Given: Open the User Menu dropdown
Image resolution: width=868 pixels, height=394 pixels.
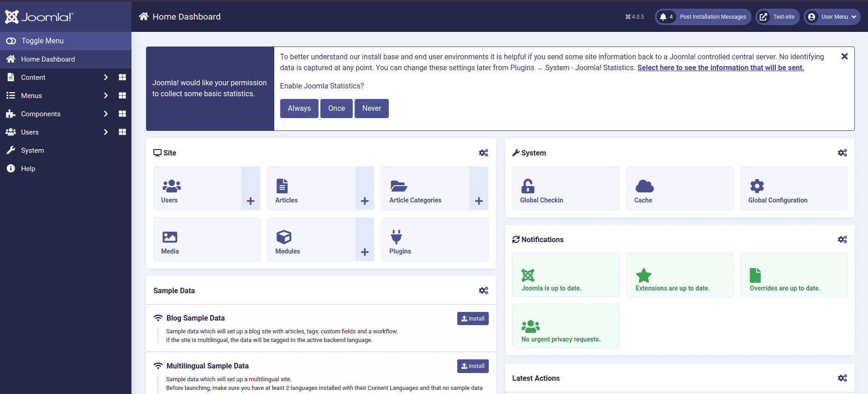Looking at the screenshot, I should pos(832,17).
